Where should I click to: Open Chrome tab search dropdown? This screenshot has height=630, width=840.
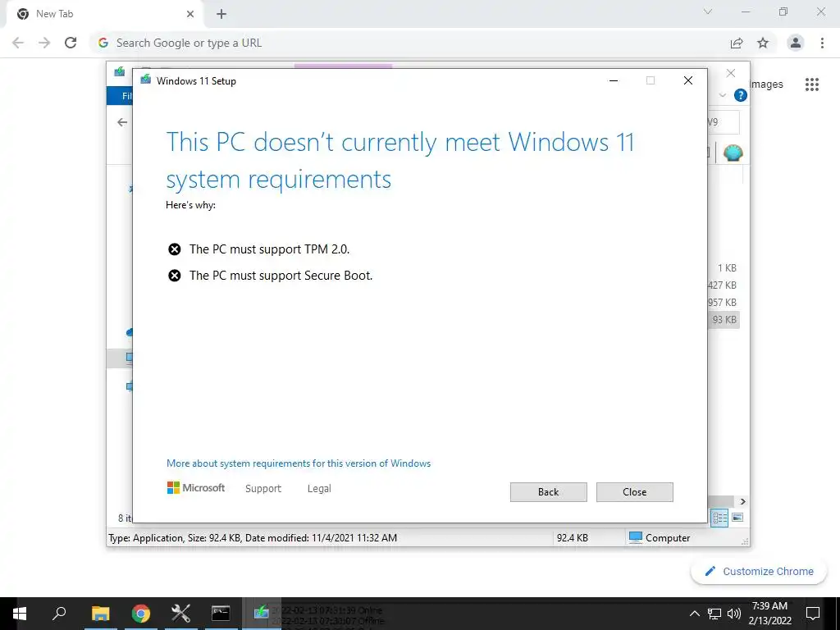708,11
